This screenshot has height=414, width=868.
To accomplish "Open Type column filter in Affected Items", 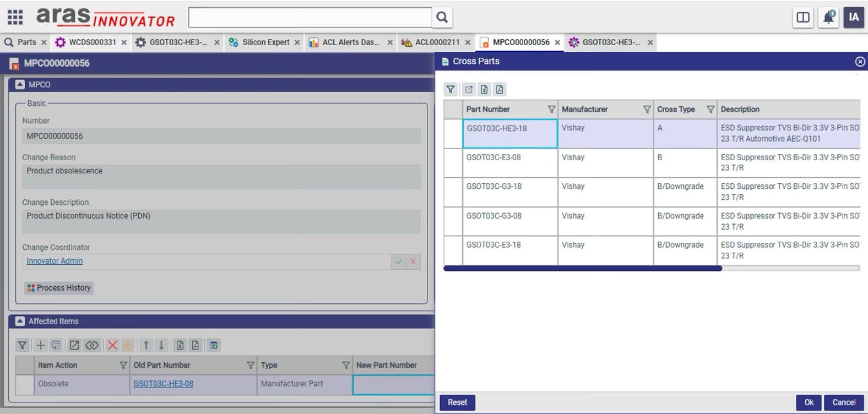I will [x=346, y=365].
